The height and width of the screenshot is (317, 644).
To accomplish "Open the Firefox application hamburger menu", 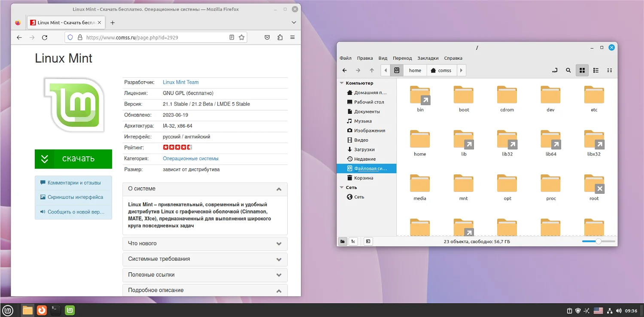I will 292,37.
